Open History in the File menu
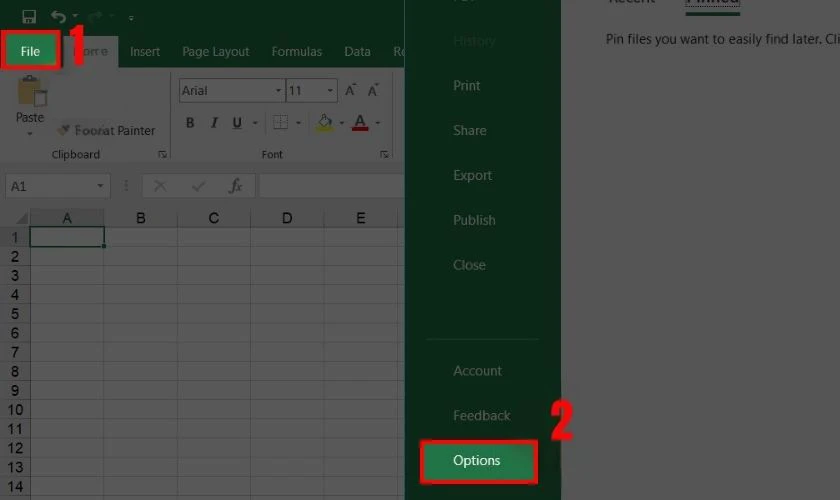 point(474,41)
